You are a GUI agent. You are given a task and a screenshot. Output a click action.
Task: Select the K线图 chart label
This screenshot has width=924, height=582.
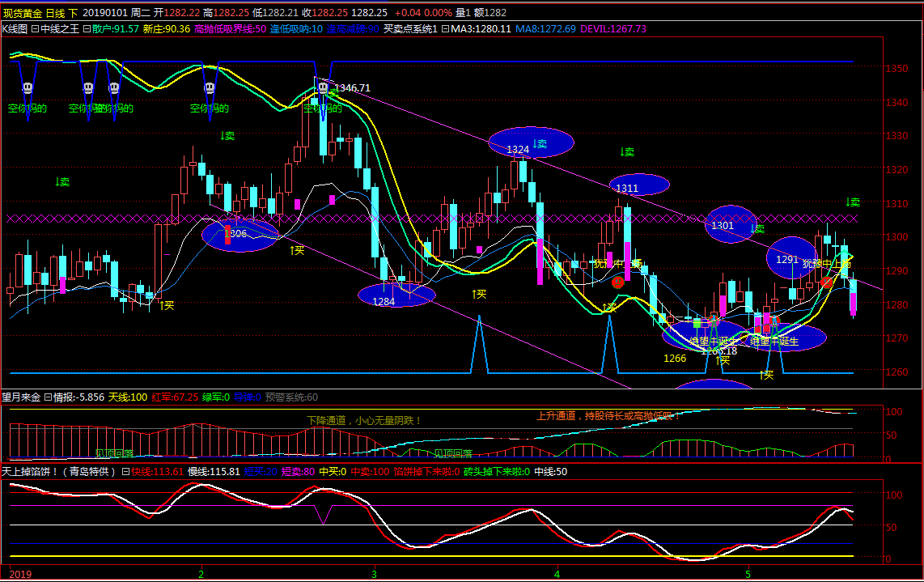[x=15, y=29]
